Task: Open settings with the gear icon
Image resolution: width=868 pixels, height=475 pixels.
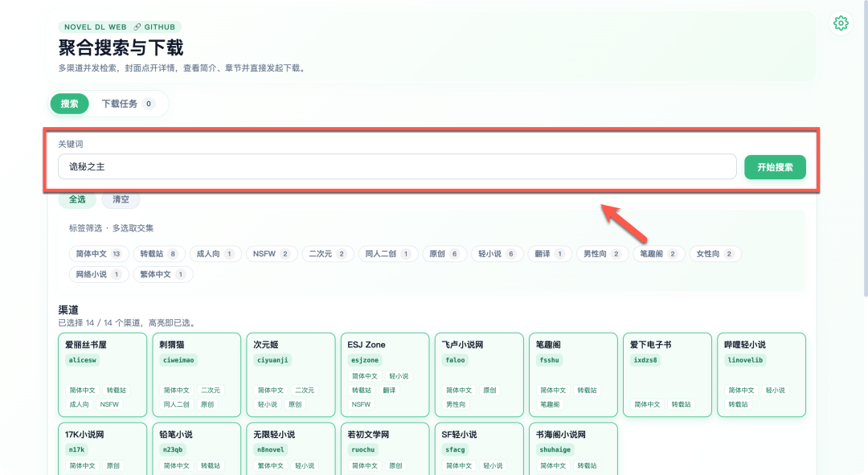Action: click(x=841, y=23)
